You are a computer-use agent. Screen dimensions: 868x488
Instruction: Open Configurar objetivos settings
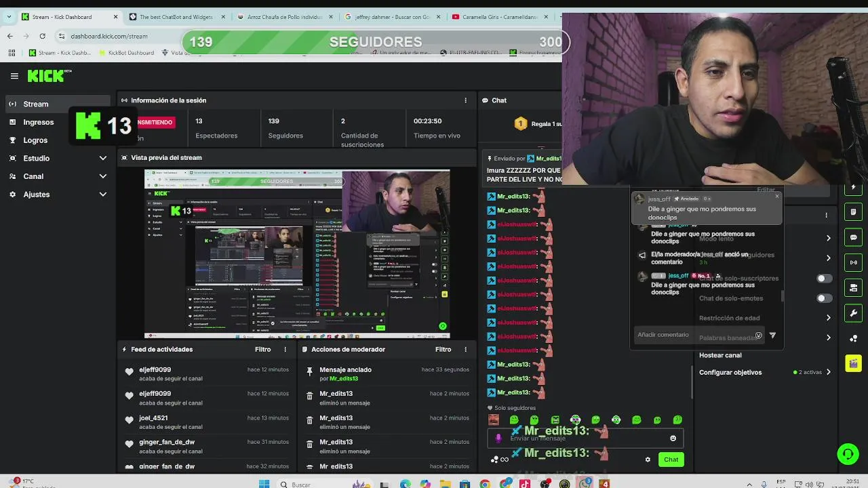coord(764,372)
